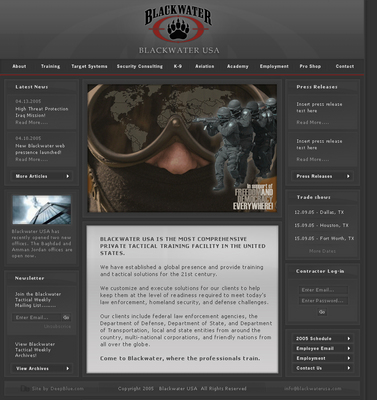This screenshot has width=377, height=400.
Task: Click the arrow on More Articles button
Action: 68,176
